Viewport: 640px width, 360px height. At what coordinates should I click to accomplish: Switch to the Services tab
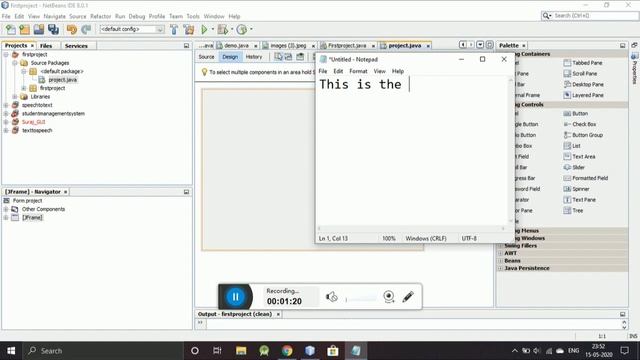(x=76, y=46)
